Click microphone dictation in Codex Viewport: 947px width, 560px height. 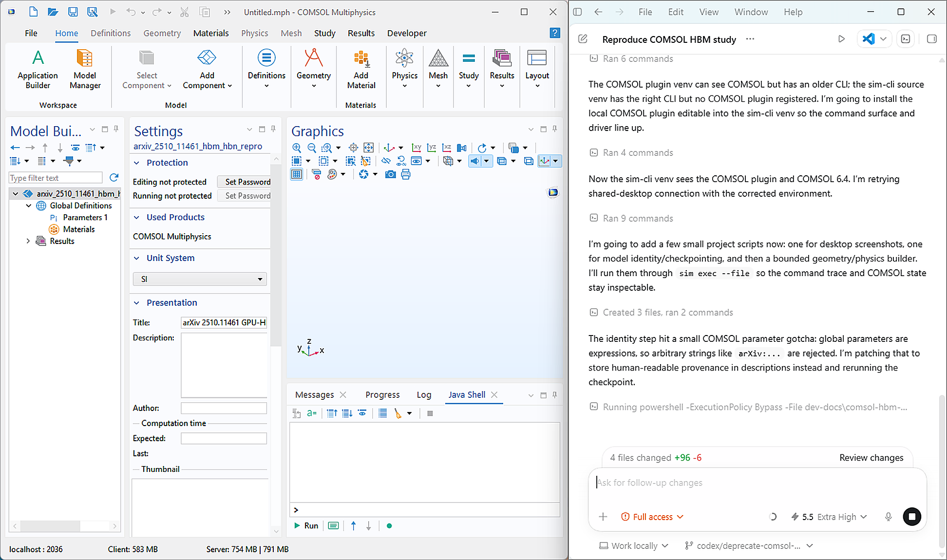tap(888, 517)
